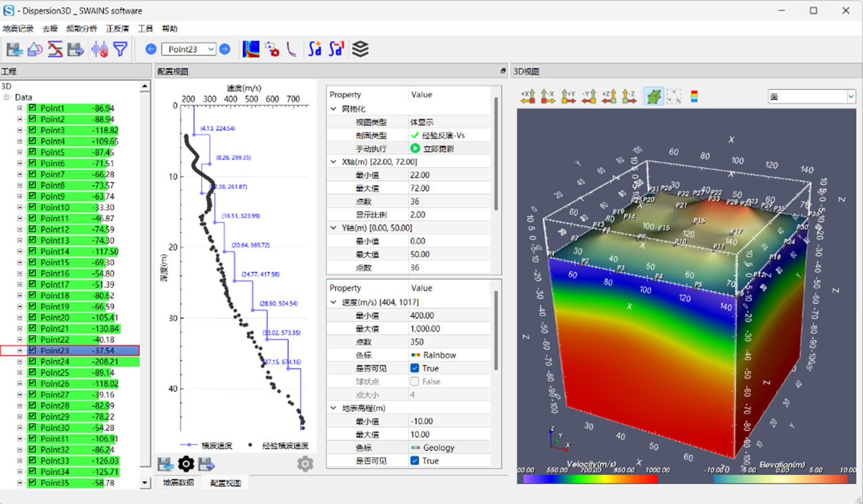Click the 经验反演-Vs profile type value

click(437, 135)
